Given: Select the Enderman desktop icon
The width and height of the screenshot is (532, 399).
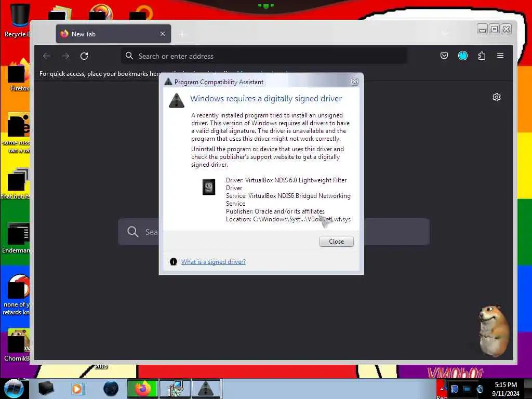Looking at the screenshot, I should (x=17, y=237).
